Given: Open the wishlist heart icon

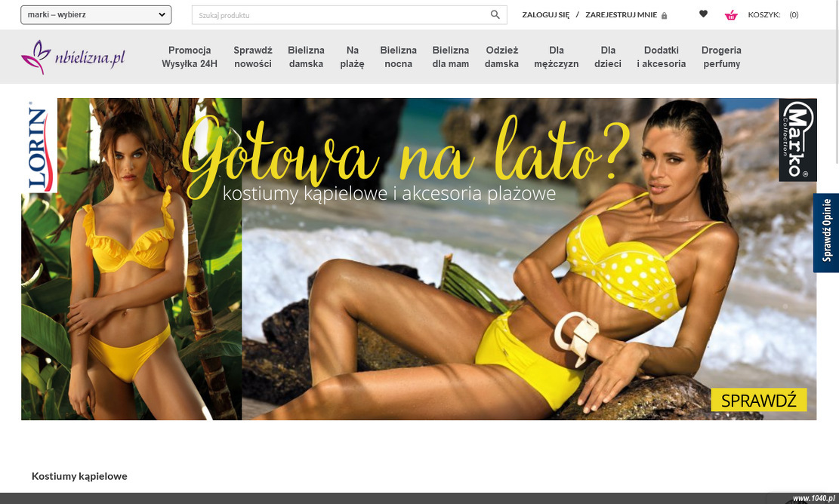Looking at the screenshot, I should tap(703, 14).
